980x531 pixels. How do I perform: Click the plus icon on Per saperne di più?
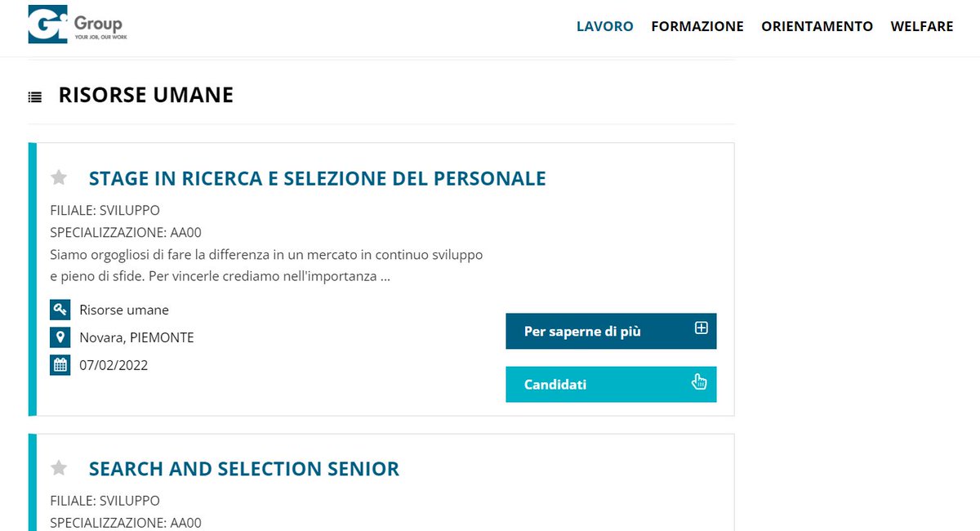[x=701, y=328]
